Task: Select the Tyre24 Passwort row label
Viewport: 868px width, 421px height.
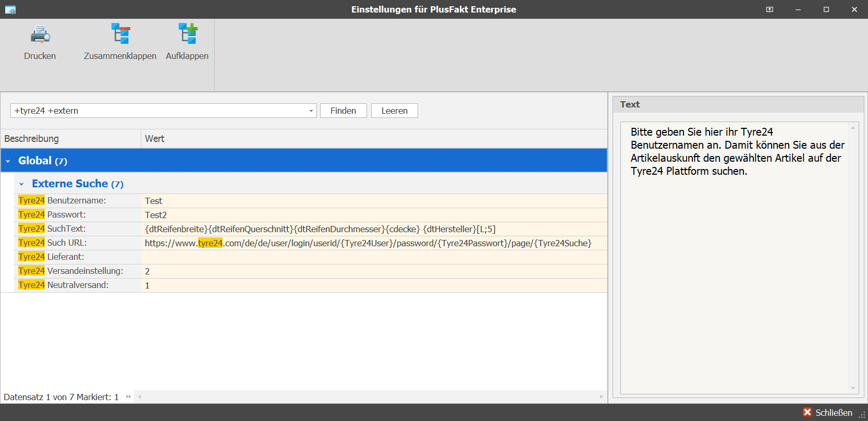Action: pyautogui.click(x=52, y=214)
